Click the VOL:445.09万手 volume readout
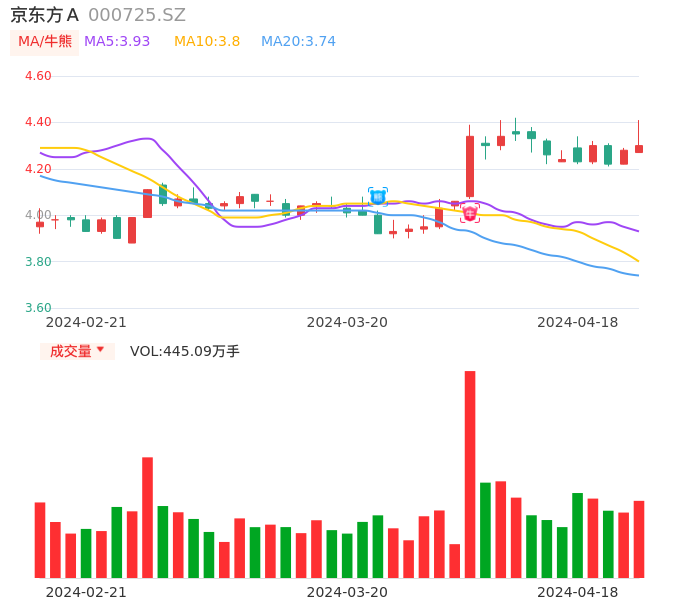The width and height of the screenshot is (686, 606). point(185,351)
